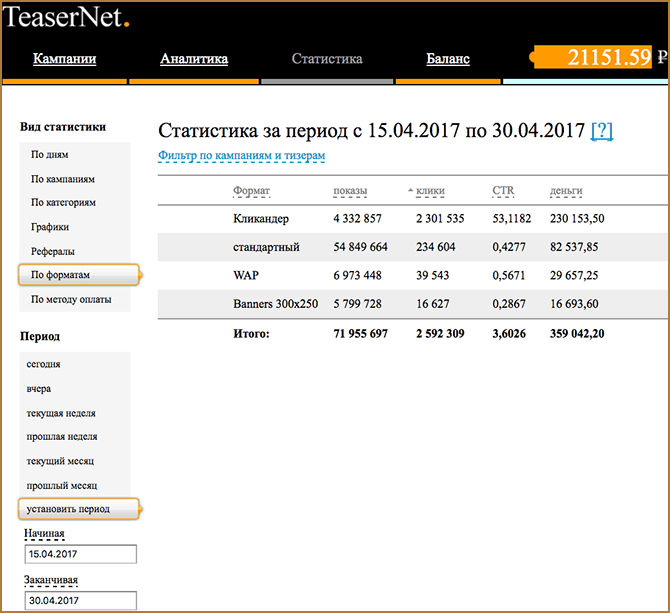Set period to вчера
The width and height of the screenshot is (670, 613).
pos(39,389)
